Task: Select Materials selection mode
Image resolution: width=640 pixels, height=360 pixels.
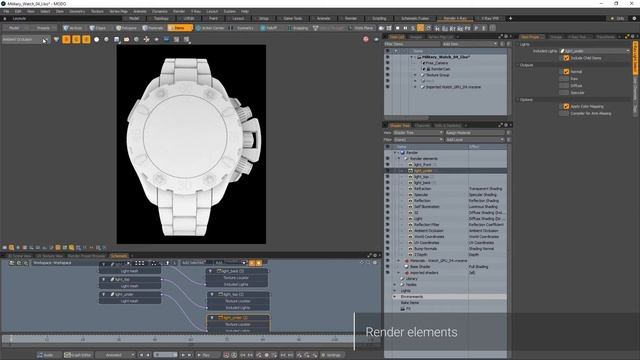Action: pos(153,28)
